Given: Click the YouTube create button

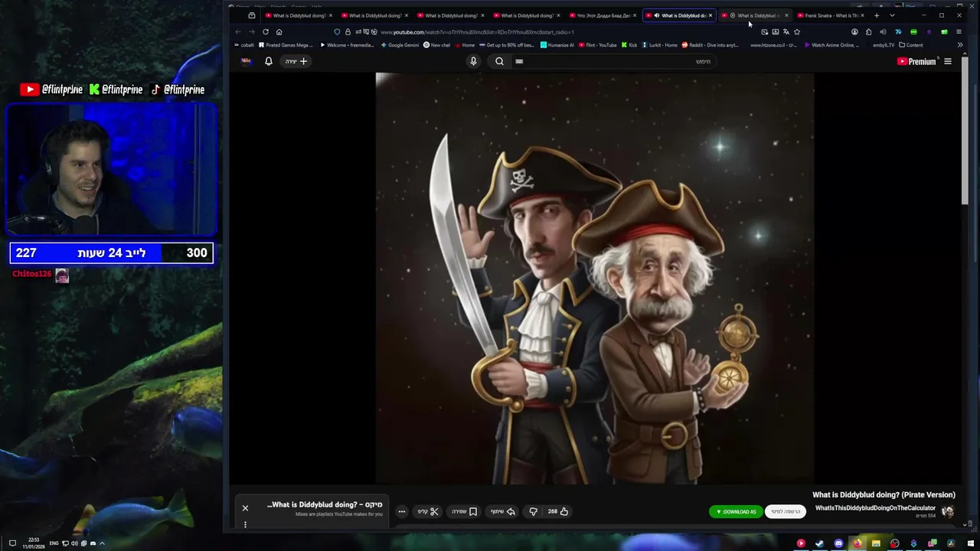Looking at the screenshot, I should (296, 61).
